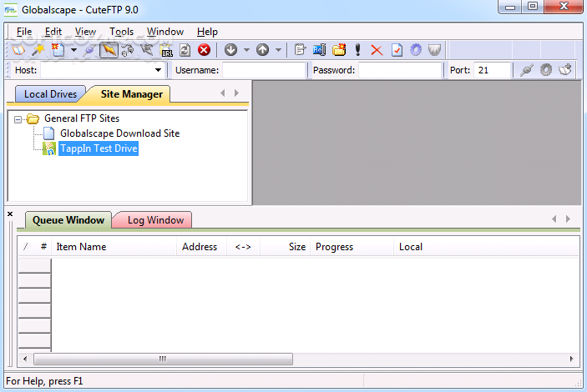Launch the Connection Wizard wand icon
This screenshot has width=587, height=392.
pyautogui.click(x=38, y=50)
